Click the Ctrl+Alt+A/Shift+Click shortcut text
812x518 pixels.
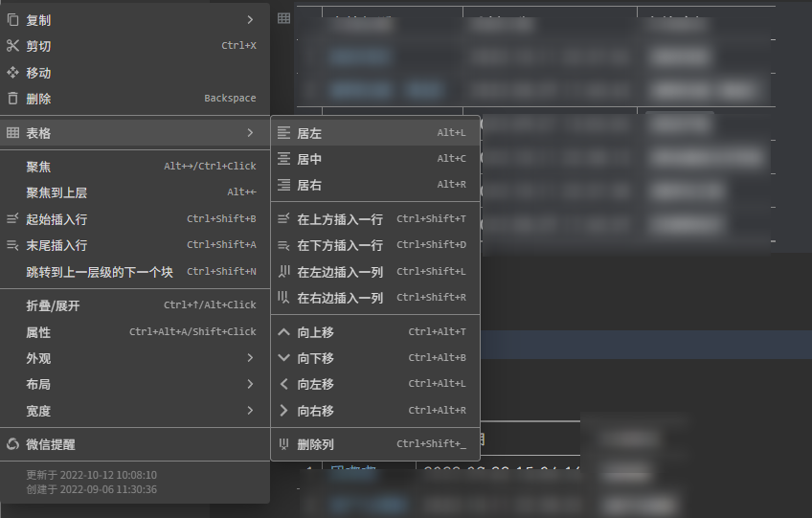coord(192,331)
